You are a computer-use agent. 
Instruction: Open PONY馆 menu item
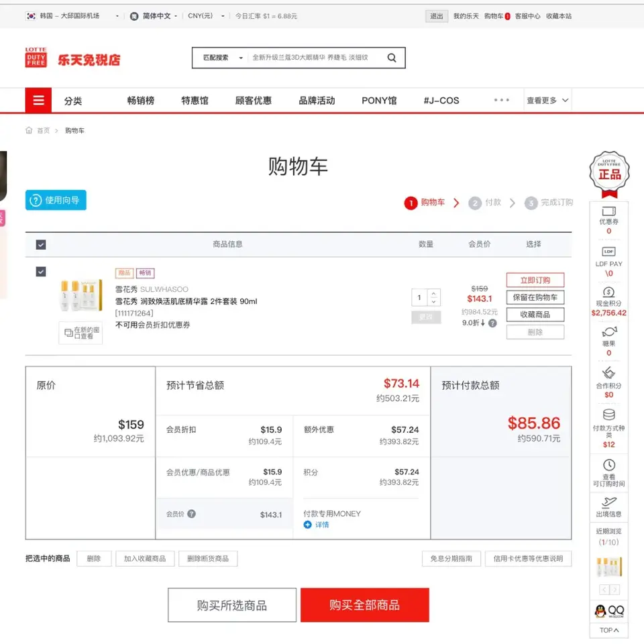tap(379, 101)
